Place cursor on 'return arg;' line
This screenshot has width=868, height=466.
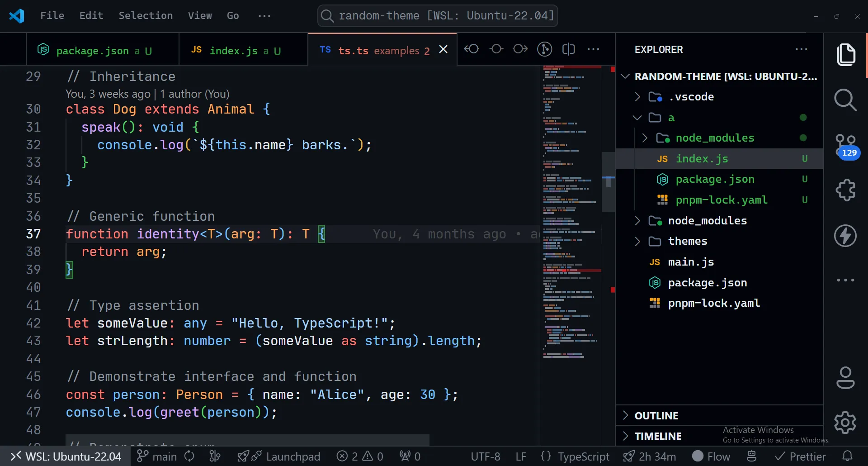pos(124,252)
